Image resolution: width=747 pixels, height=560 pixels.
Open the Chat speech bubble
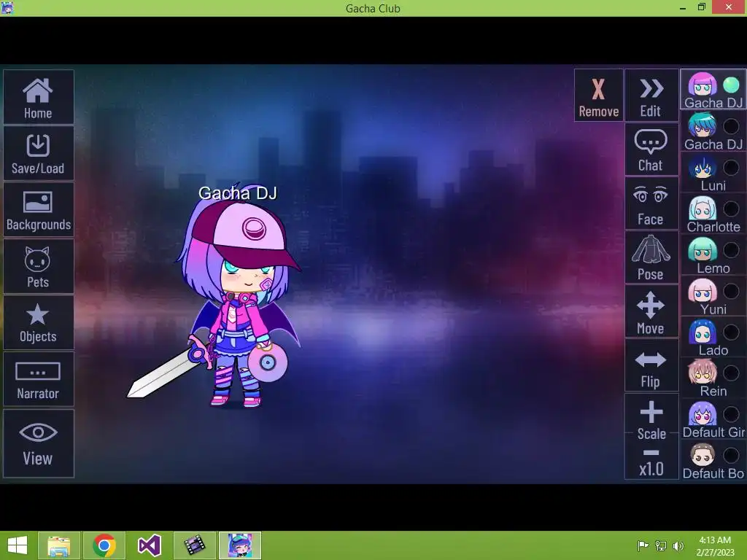pyautogui.click(x=651, y=149)
